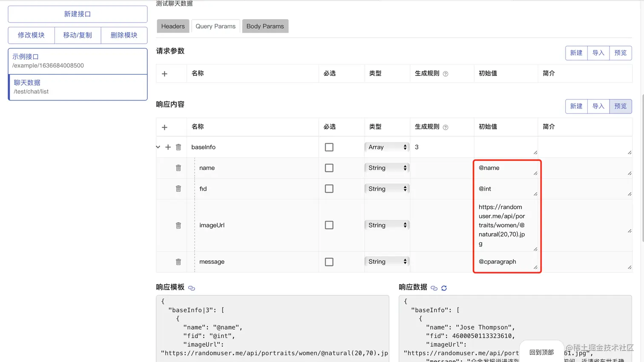Click 预览 in 请求参数 section

click(x=621, y=53)
